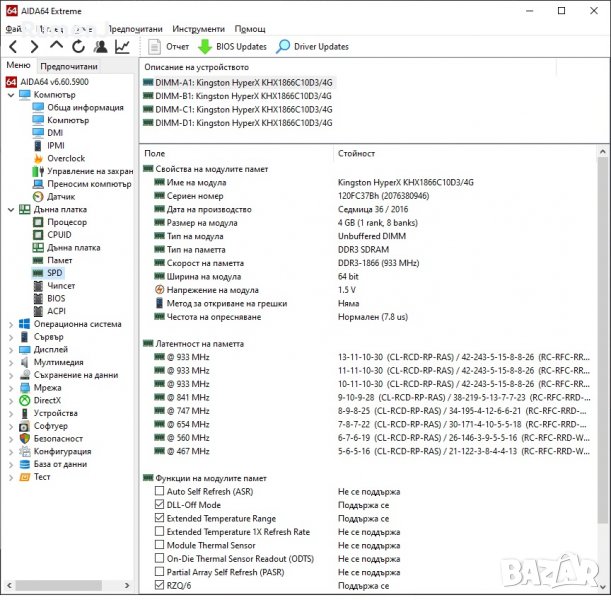
Task: Open BIOS Updates from toolbar
Action: tap(232, 46)
